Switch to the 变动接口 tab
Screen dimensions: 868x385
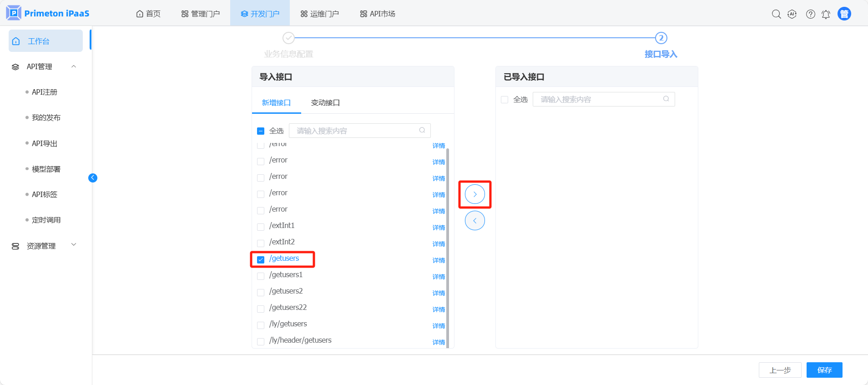point(325,103)
